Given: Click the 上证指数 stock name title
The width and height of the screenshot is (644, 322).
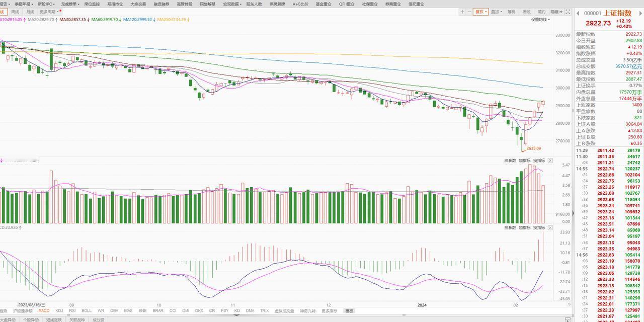Looking at the screenshot, I should point(617,13).
